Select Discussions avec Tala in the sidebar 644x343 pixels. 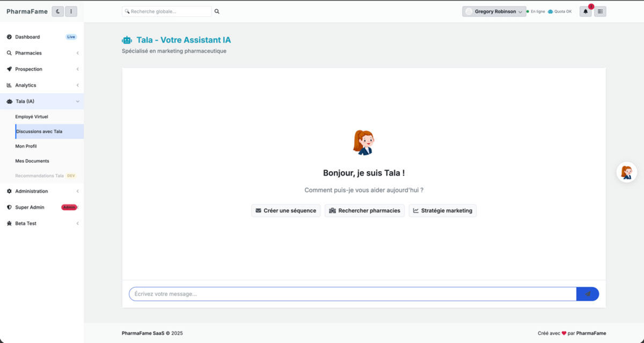point(39,131)
